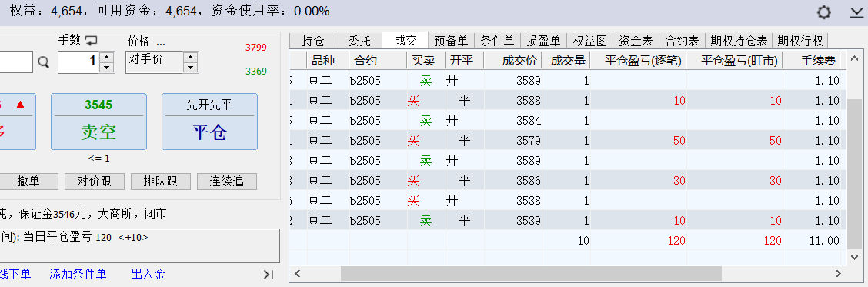Collapse panel with top-right down arrow icon
868x287 pixels.
(857, 13)
